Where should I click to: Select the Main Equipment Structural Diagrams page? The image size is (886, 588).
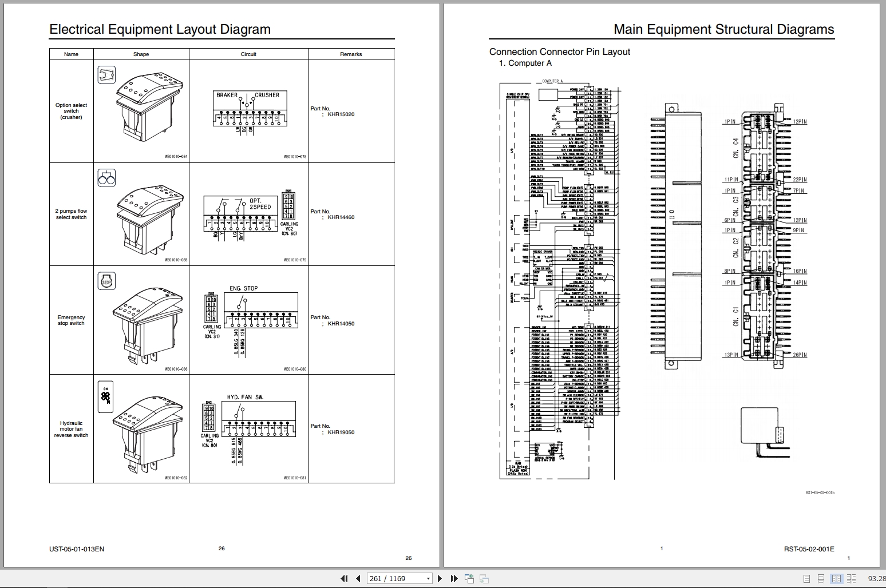point(724,29)
